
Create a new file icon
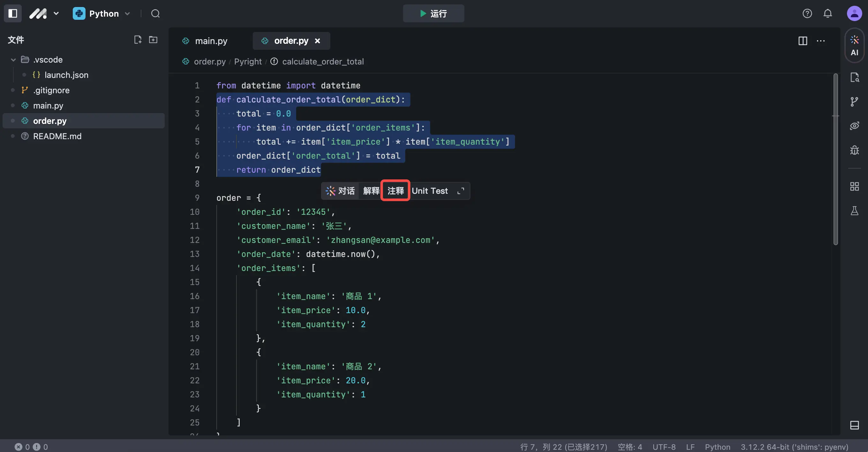pos(138,40)
